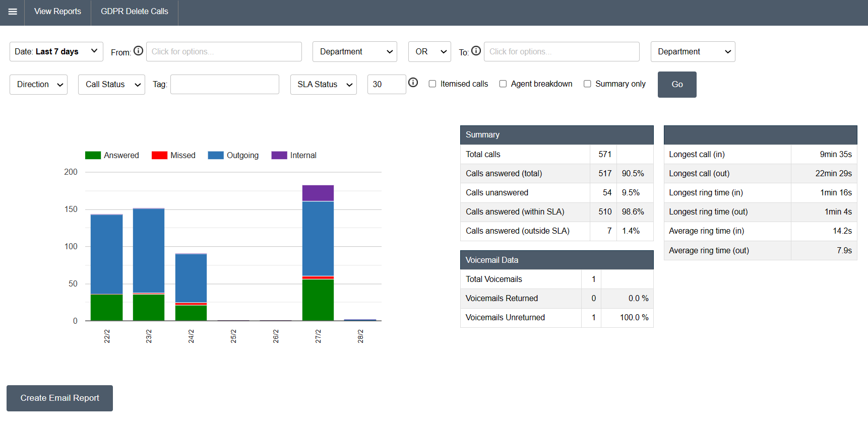Click the Voicemails Unreturned 100.0 % value
The height and width of the screenshot is (429, 868).
click(634, 318)
